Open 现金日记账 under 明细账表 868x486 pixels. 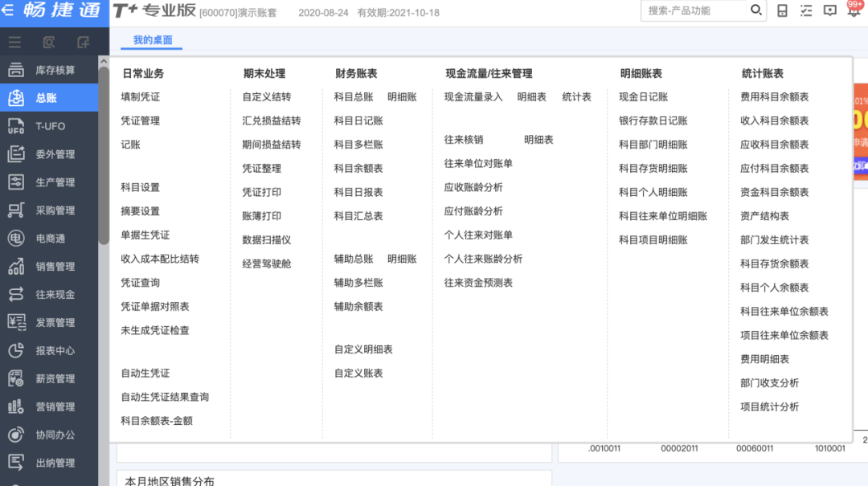[x=643, y=97]
